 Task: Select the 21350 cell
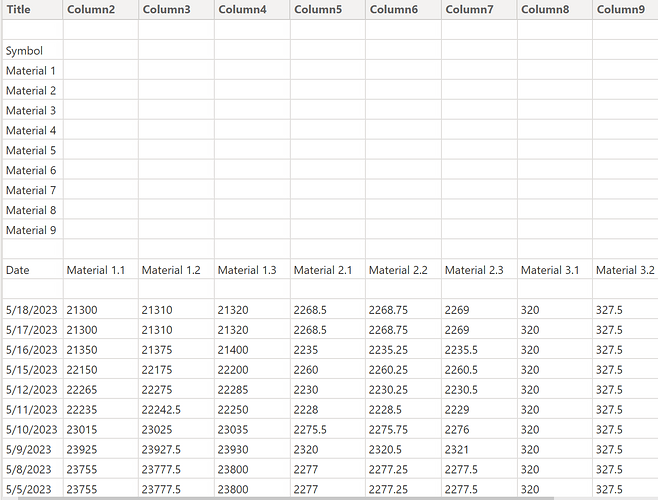click(x=101, y=350)
